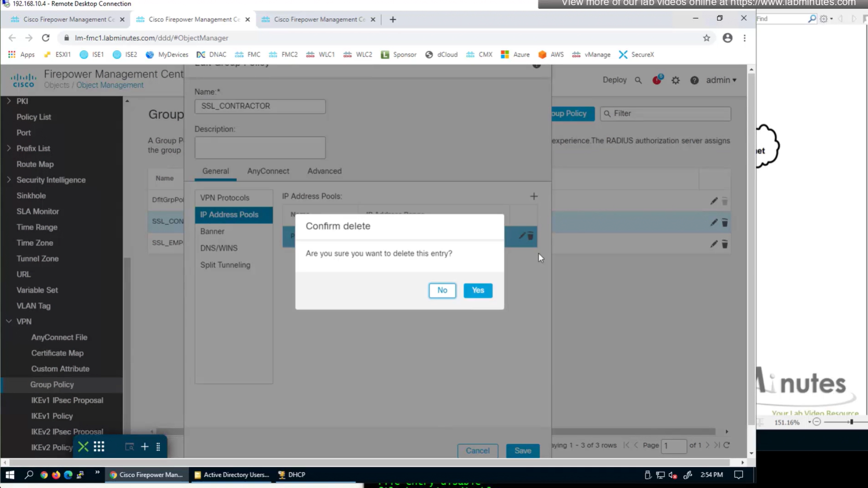Viewport: 868px width, 488px height.
Task: Bookmark page with the star icon
Action: [x=706, y=38]
